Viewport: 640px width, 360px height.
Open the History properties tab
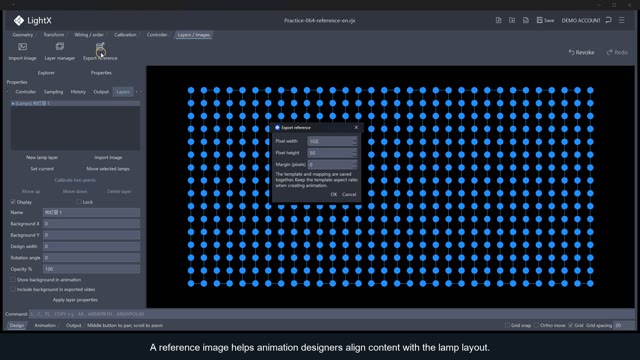[78, 92]
